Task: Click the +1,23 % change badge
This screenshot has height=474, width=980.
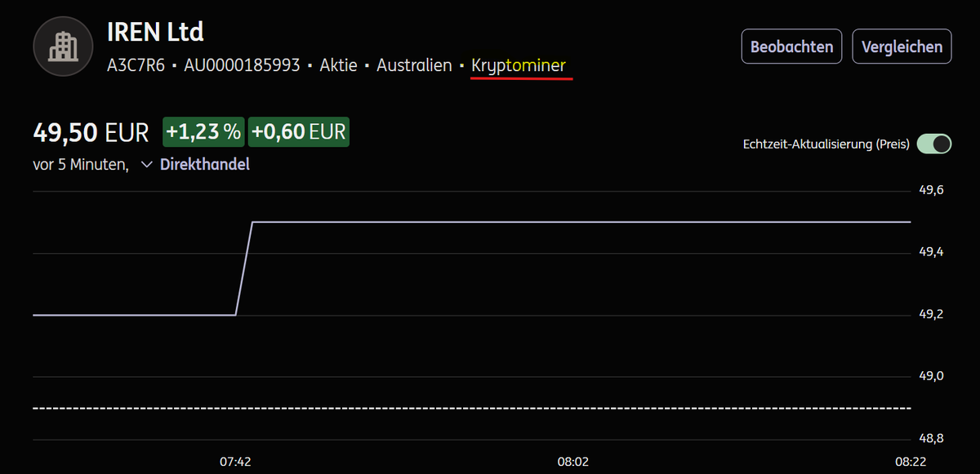Action: pos(204,131)
